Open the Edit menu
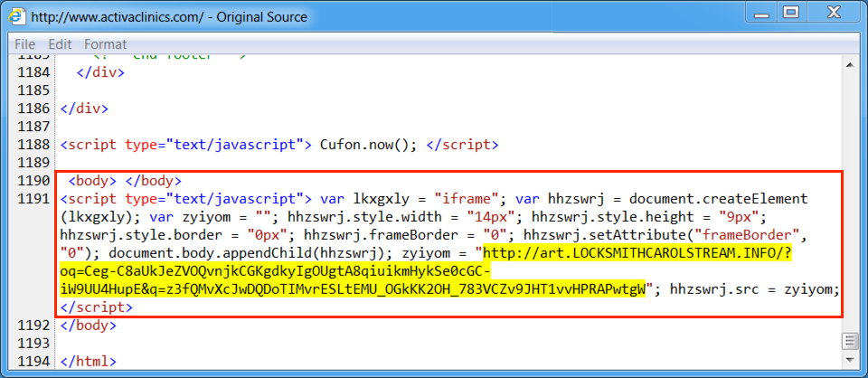868x378 pixels. (60, 44)
